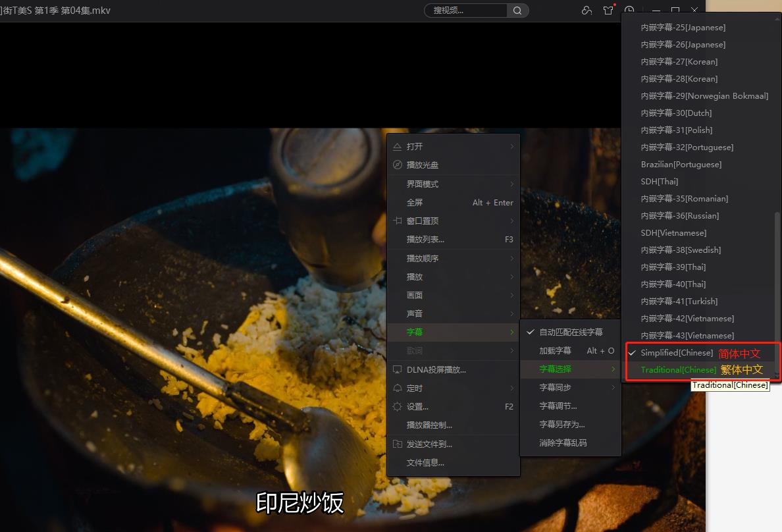Open the skin shirt icon
Viewport: 782px width, 532px height.
[x=608, y=11]
